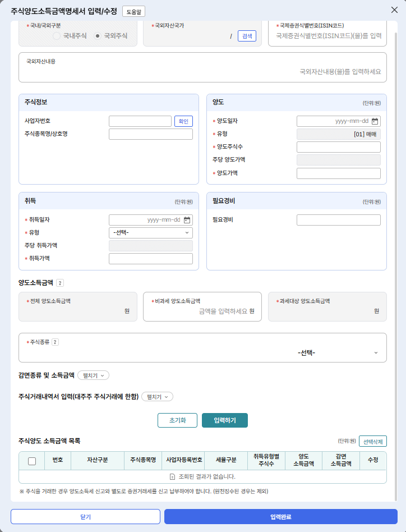The height and width of the screenshot is (532, 406).
Task: Open the 취득 유형 dropdown
Action: 150,233
